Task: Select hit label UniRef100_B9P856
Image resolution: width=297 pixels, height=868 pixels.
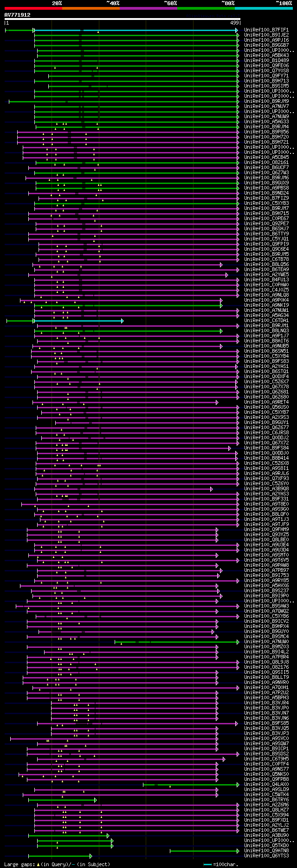Action: click(x=266, y=132)
